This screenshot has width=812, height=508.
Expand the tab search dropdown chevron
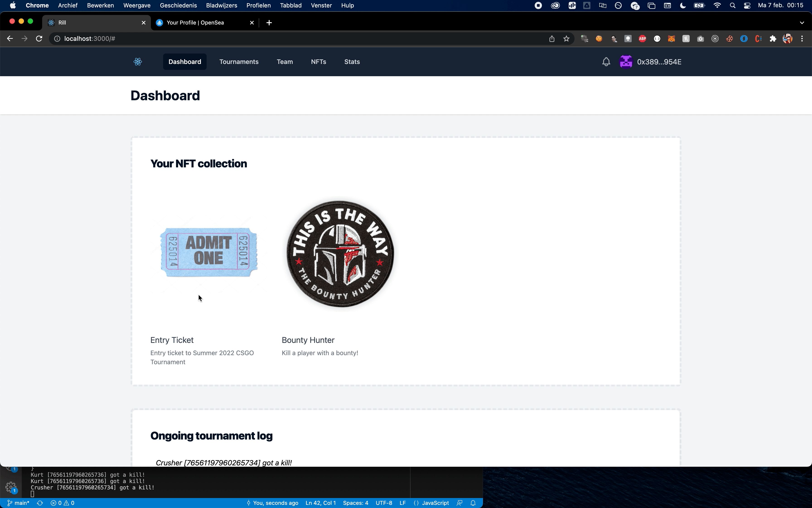(x=802, y=22)
